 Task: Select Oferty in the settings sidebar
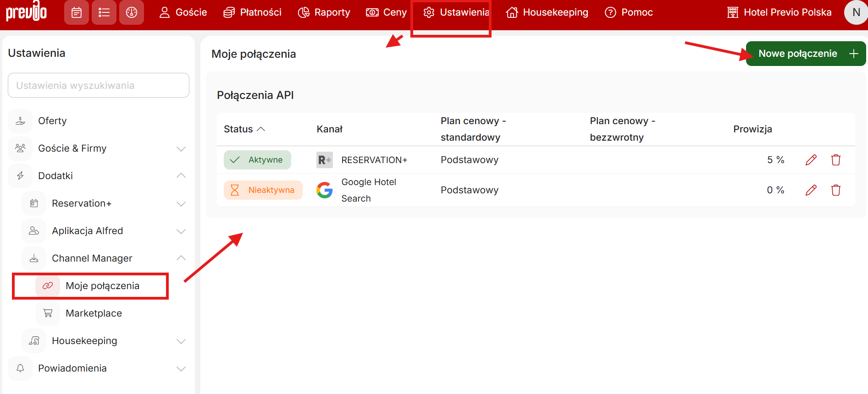(52, 121)
